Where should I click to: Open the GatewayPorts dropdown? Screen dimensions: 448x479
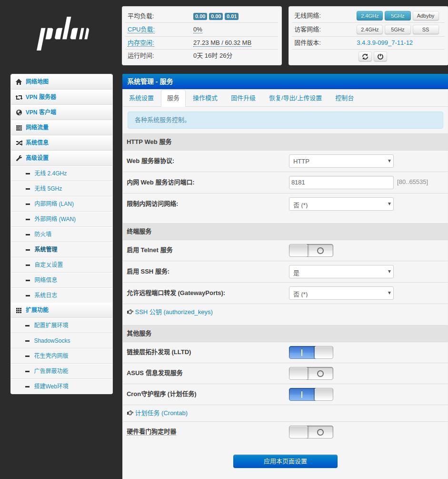pos(341,294)
